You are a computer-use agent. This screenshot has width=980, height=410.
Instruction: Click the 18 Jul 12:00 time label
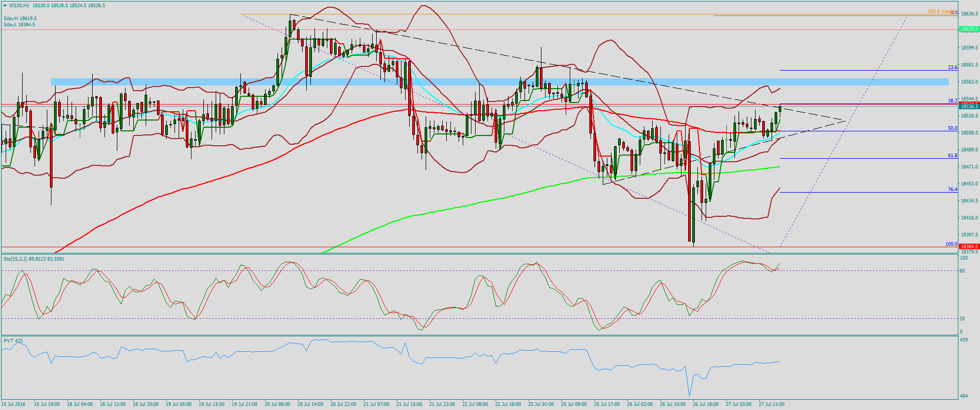tap(113, 404)
